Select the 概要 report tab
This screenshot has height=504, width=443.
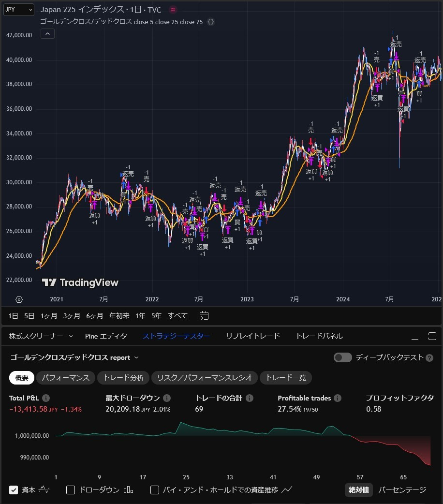pos(22,378)
